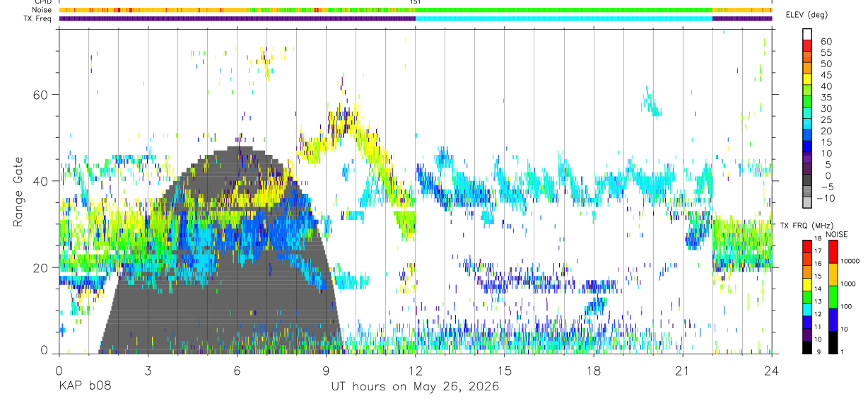Click the "-10" label on the ELEV colorbar
Screen dimensions: 868x401
[827, 199]
